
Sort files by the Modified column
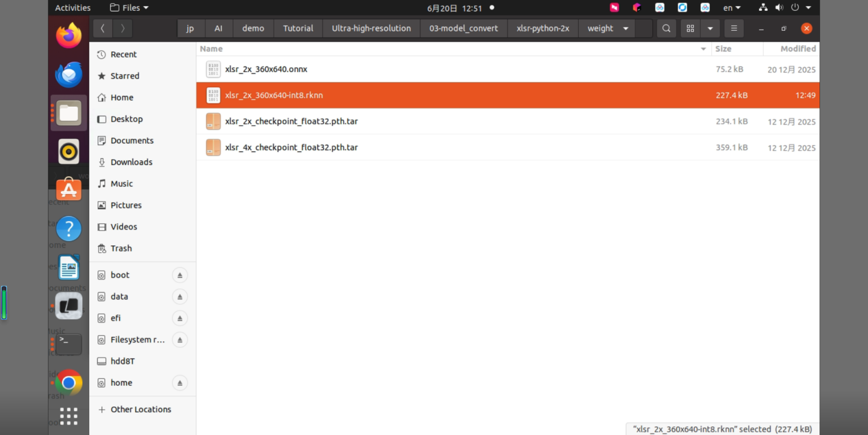(792, 49)
